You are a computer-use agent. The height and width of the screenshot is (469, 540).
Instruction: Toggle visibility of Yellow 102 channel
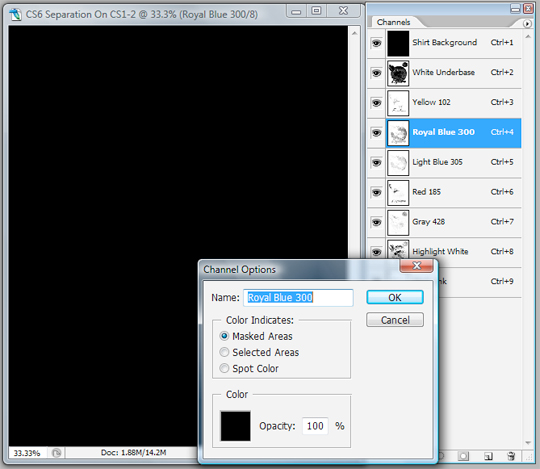376,103
